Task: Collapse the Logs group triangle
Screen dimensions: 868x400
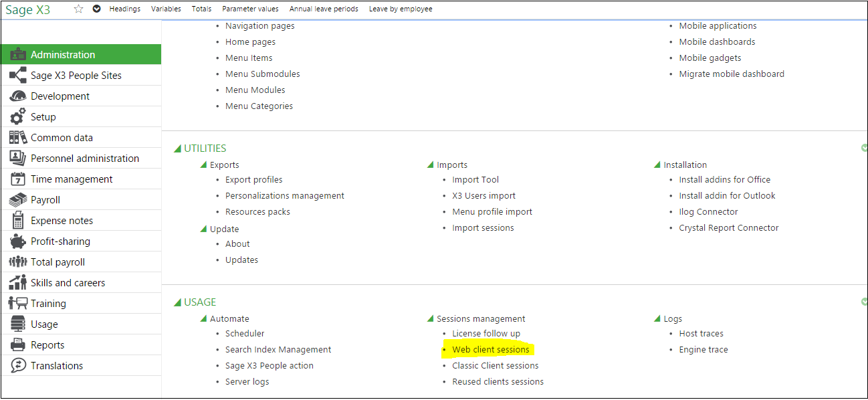Action: point(657,318)
